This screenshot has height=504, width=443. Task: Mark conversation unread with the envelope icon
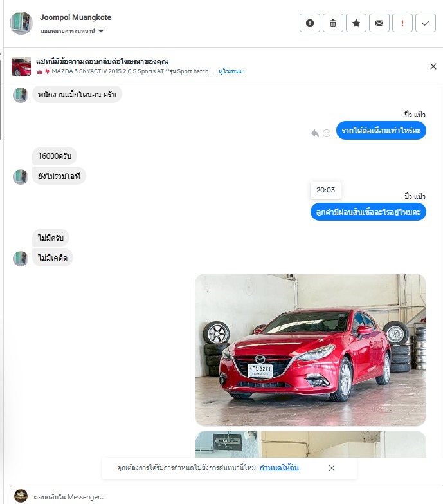click(x=379, y=23)
